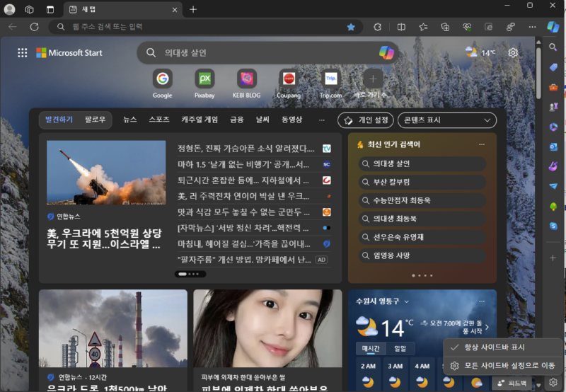
Task: Choose 모든 사이드바 설정으로 이동 menu item
Action: 508,366
